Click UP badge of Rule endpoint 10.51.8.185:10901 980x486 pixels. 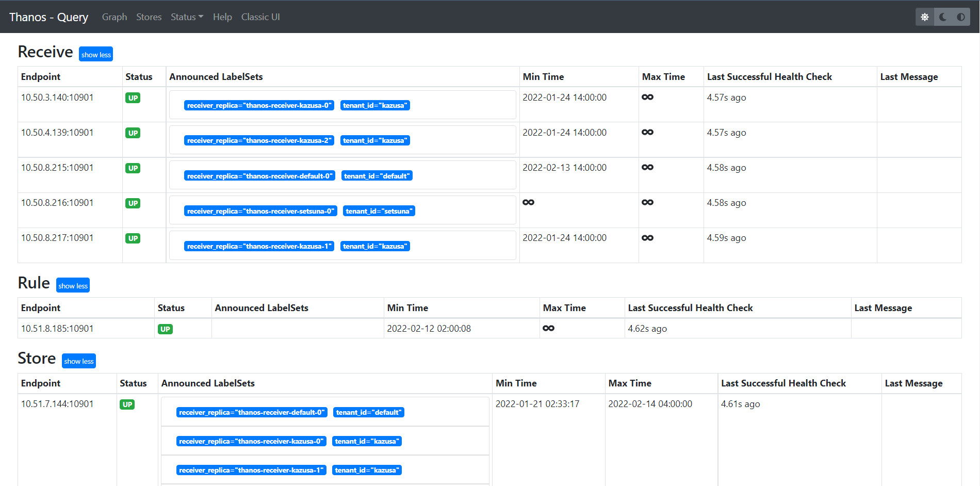pyautogui.click(x=165, y=329)
